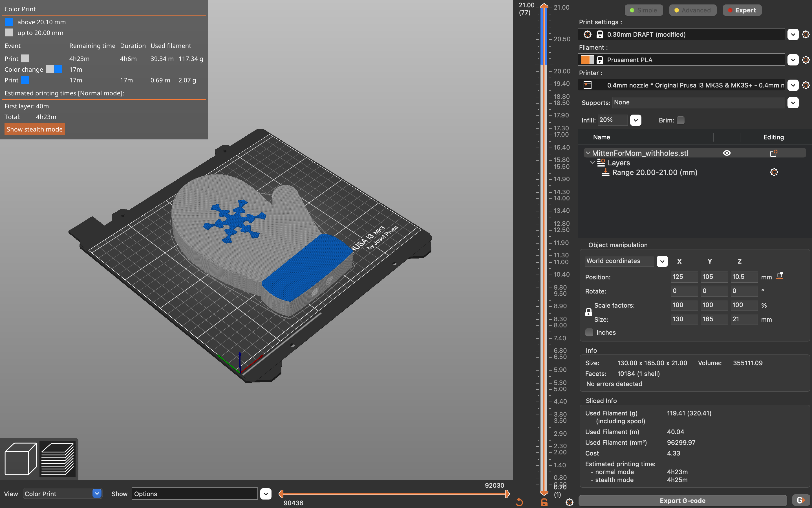Click the orange filament color swatch

pyautogui.click(x=585, y=60)
